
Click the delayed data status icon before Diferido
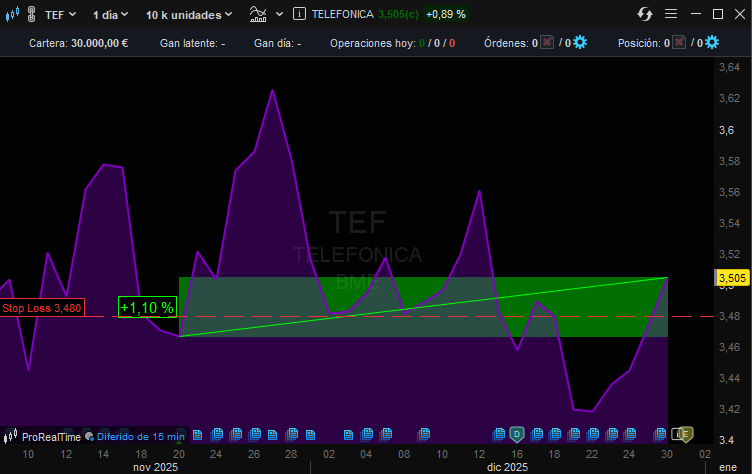point(89,437)
